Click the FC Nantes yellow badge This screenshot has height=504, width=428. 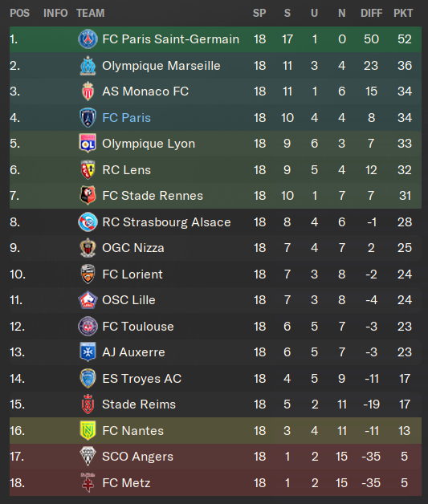(x=88, y=430)
